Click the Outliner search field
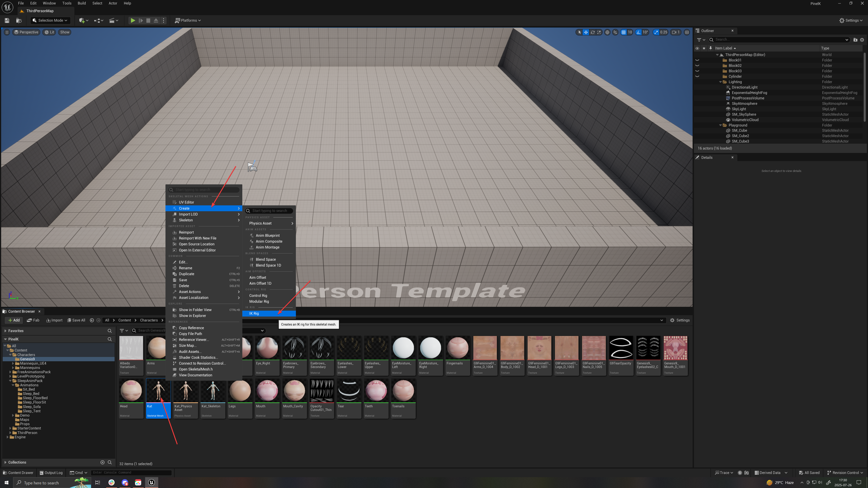The width and height of the screenshot is (868, 488). tap(779, 40)
